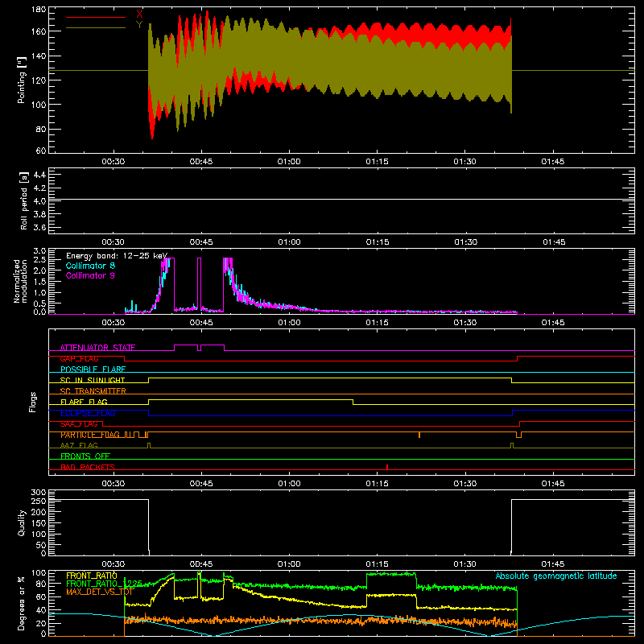Click the 4.0 tick on Roll period axis
The image size is (644, 644).
(x=39, y=201)
